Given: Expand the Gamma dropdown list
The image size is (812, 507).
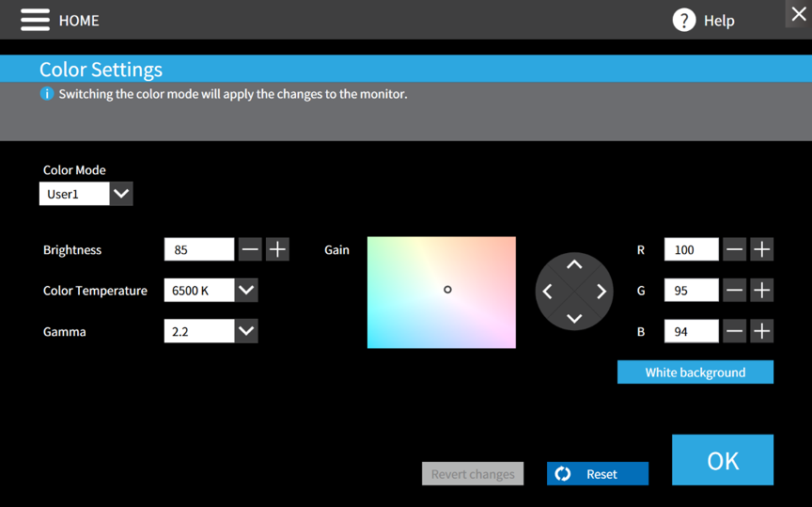Looking at the screenshot, I should (246, 331).
